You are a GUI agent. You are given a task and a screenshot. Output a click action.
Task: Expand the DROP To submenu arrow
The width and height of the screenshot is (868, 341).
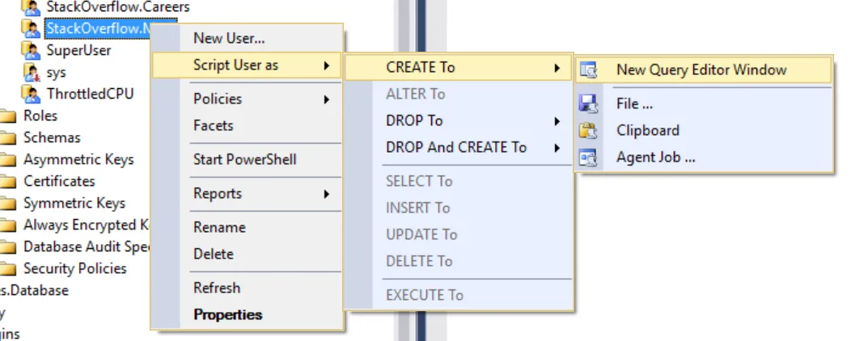(557, 121)
